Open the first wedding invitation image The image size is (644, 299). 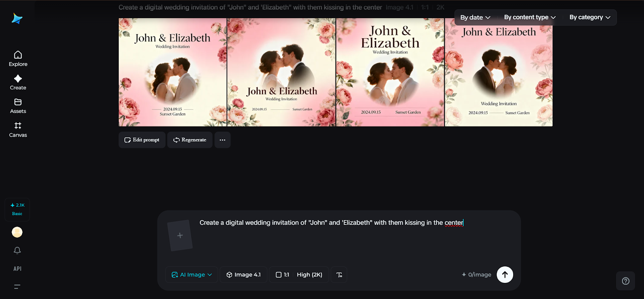173,72
